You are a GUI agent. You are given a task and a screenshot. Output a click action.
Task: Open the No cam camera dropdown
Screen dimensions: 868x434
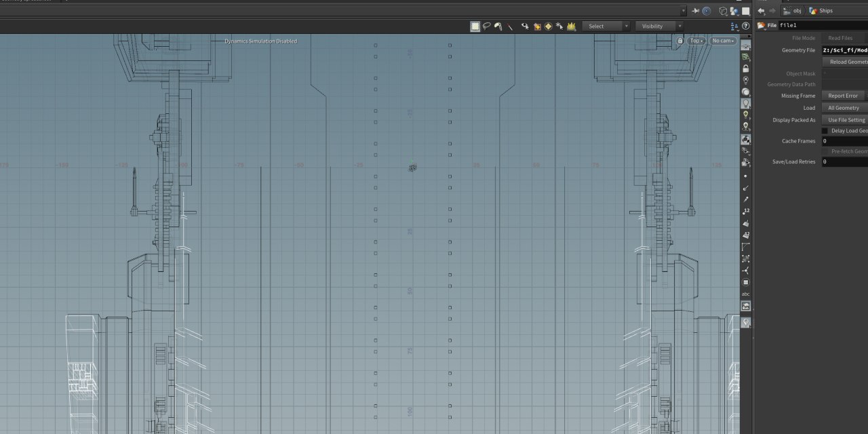723,41
